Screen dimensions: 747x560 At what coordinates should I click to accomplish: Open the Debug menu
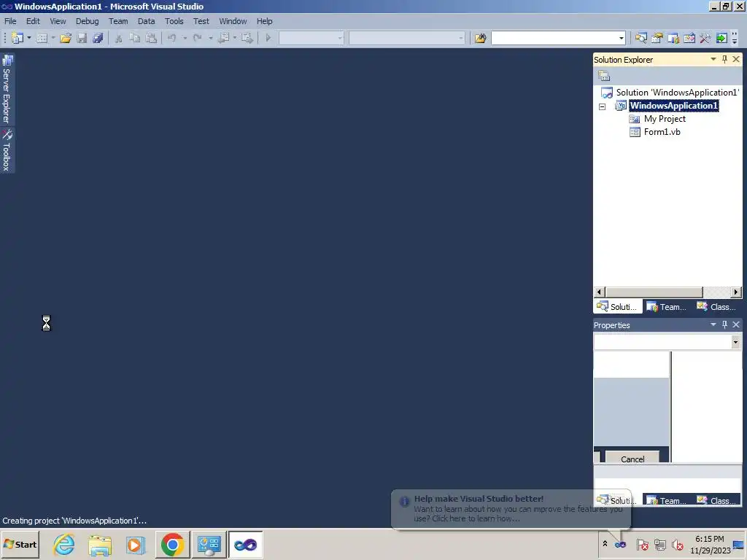[x=88, y=21]
